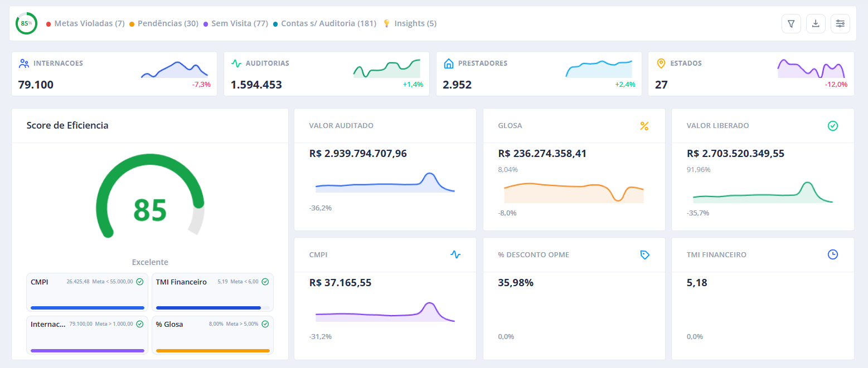Click the TMI Financeiro progress bar
The width and height of the screenshot is (868, 368).
tap(213, 308)
